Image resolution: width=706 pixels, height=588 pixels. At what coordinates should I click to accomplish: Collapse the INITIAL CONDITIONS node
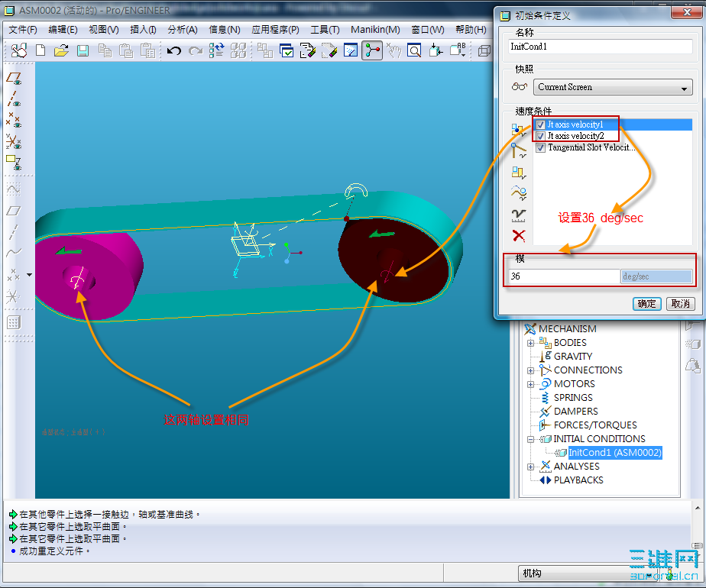point(530,440)
